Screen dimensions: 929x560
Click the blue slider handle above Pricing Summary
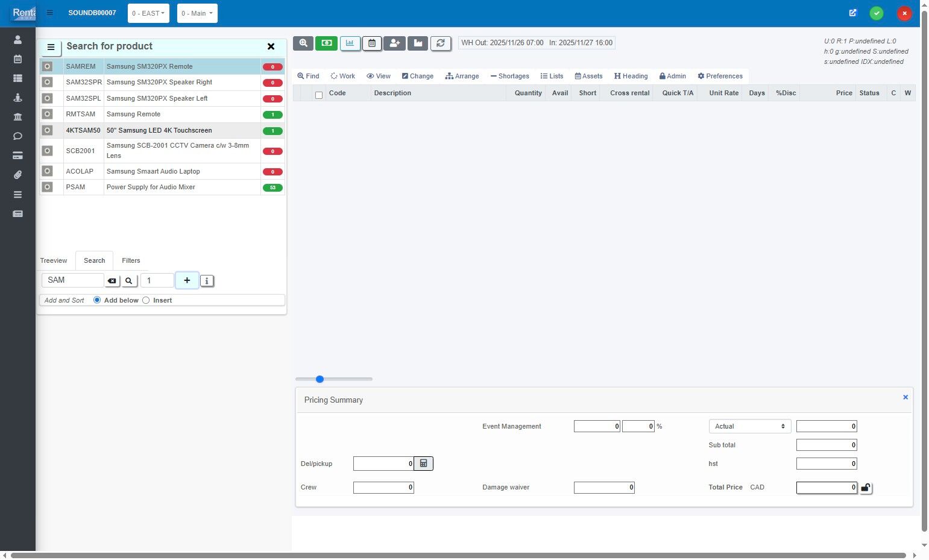320,379
